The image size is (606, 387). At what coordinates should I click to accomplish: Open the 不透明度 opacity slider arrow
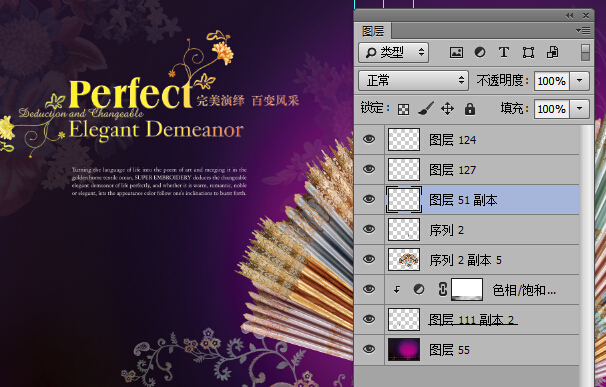pyautogui.click(x=579, y=81)
